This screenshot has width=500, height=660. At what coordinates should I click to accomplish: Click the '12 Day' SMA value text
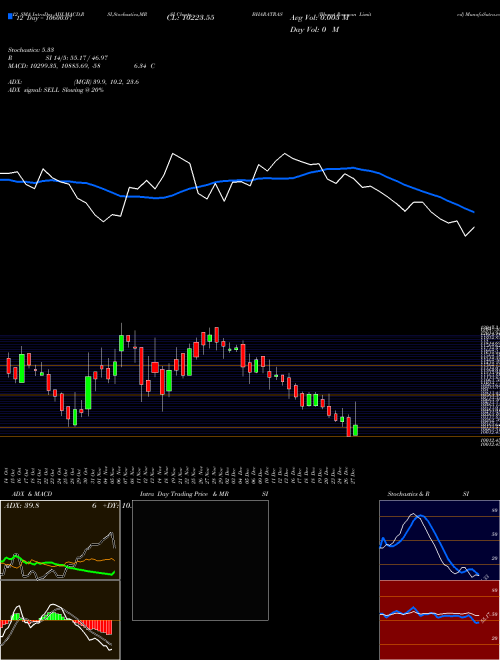coord(43,18)
